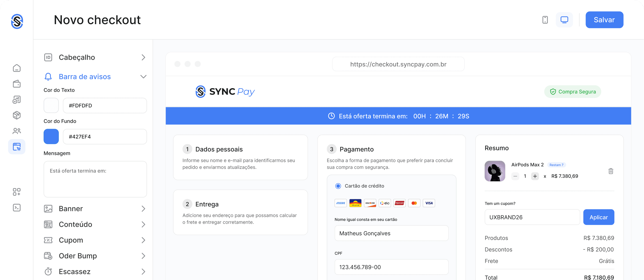Click the blue Cor do Fundo swatch
Image resolution: width=644 pixels, height=280 pixels.
tap(51, 136)
